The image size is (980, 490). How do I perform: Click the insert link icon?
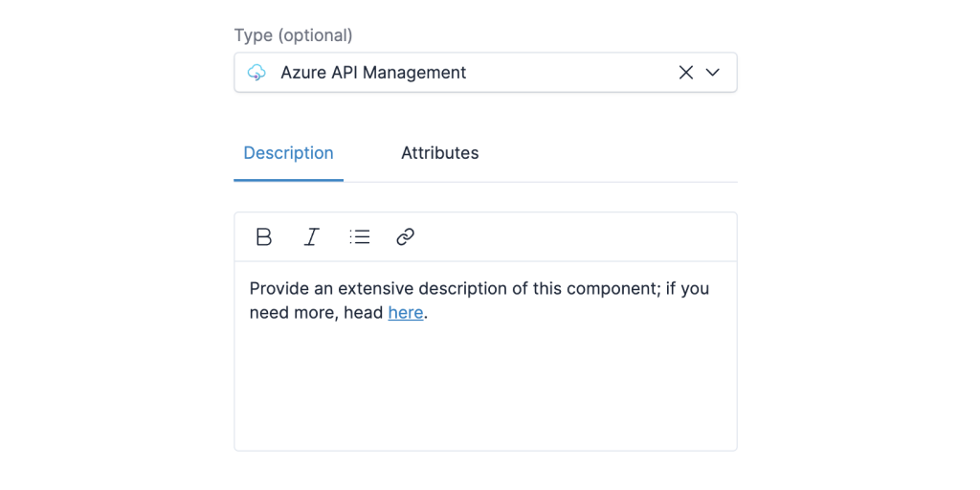click(405, 237)
